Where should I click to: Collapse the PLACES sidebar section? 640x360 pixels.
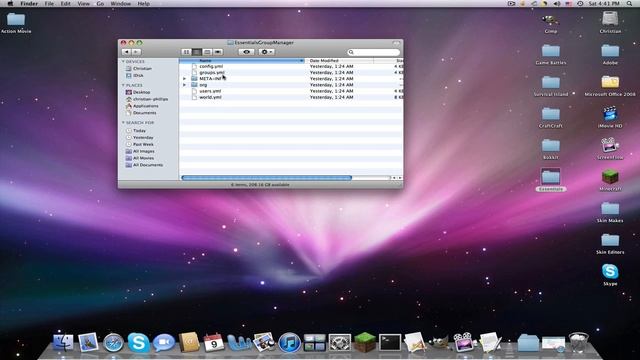tap(123, 85)
